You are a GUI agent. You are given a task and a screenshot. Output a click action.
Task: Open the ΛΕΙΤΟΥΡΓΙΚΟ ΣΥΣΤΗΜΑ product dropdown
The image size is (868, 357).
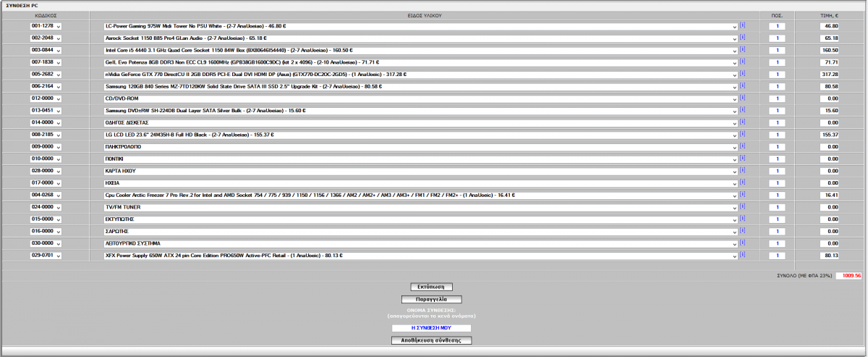click(x=420, y=243)
